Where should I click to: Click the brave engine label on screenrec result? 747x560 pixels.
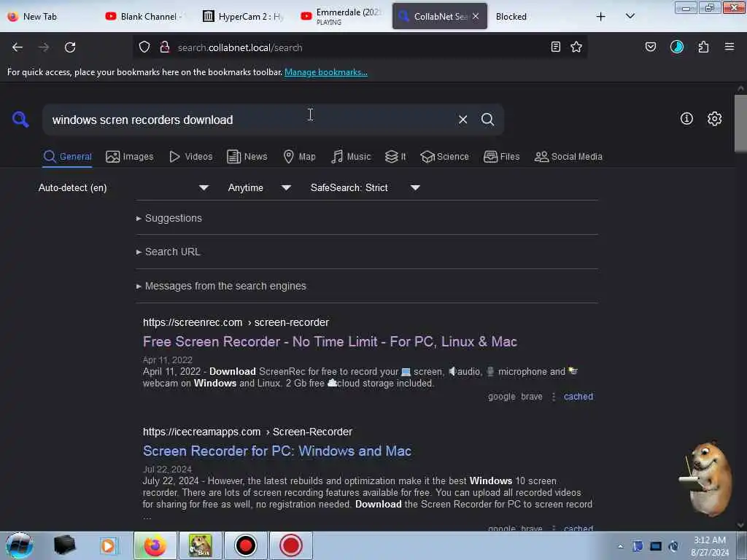tap(532, 397)
